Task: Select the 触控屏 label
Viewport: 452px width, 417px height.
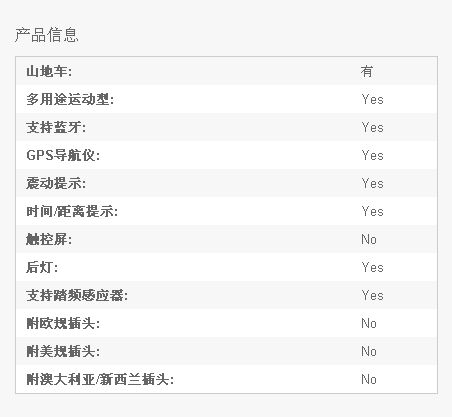Action: click(49, 239)
